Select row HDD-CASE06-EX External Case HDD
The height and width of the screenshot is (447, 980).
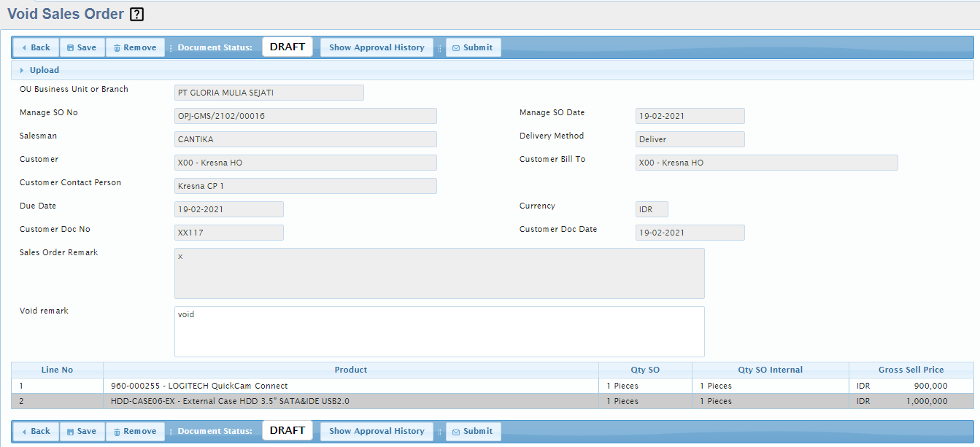coord(493,401)
